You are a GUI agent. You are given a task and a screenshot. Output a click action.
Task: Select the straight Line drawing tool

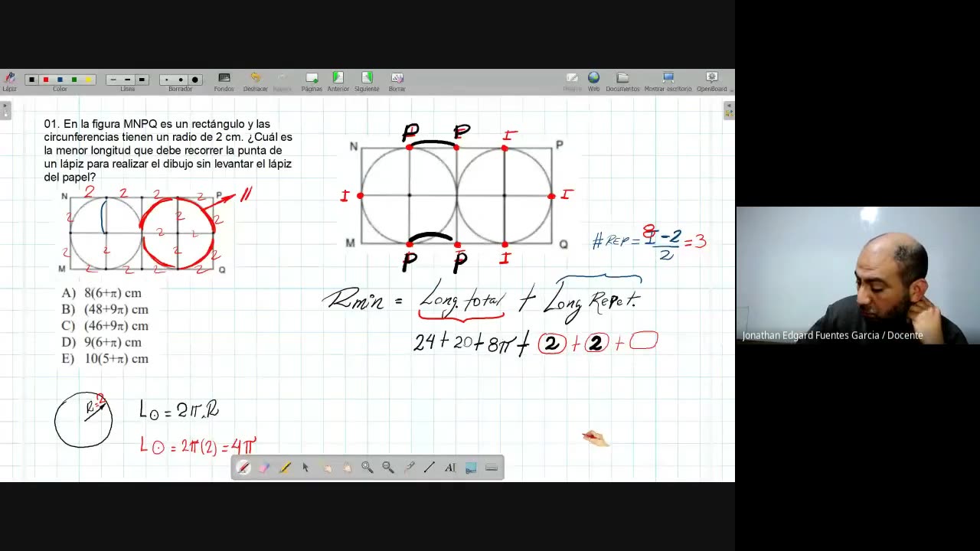tap(430, 468)
